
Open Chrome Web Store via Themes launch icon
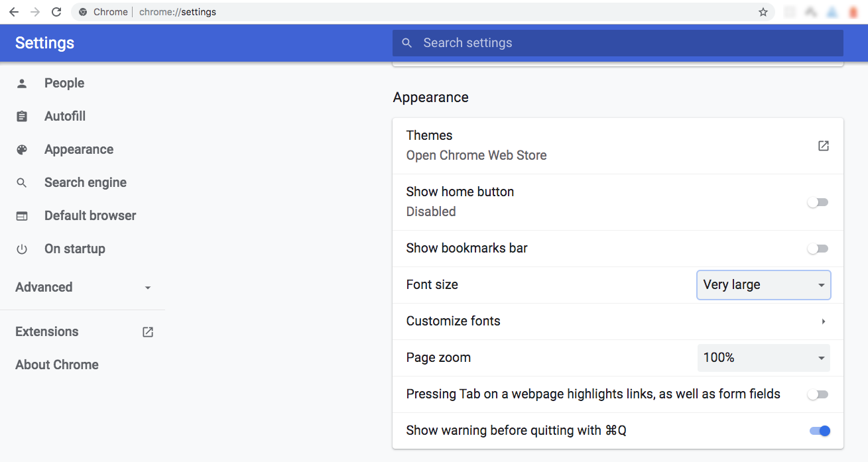coord(824,146)
